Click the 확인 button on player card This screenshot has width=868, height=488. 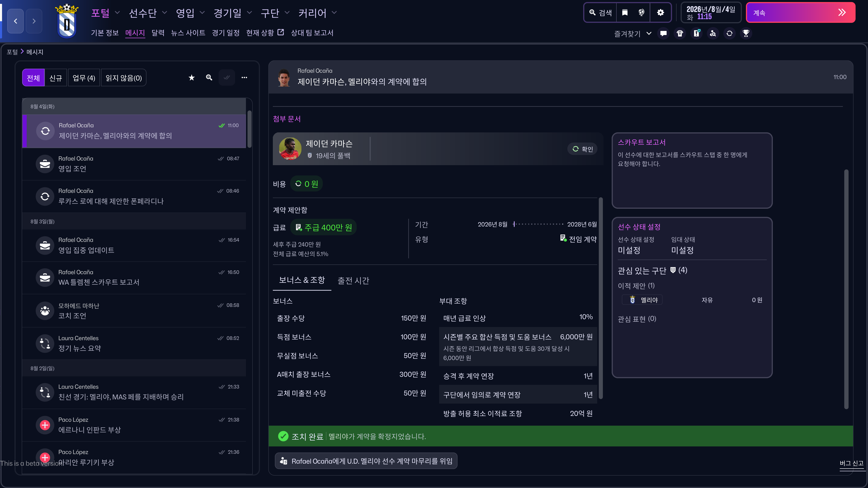pyautogui.click(x=582, y=149)
